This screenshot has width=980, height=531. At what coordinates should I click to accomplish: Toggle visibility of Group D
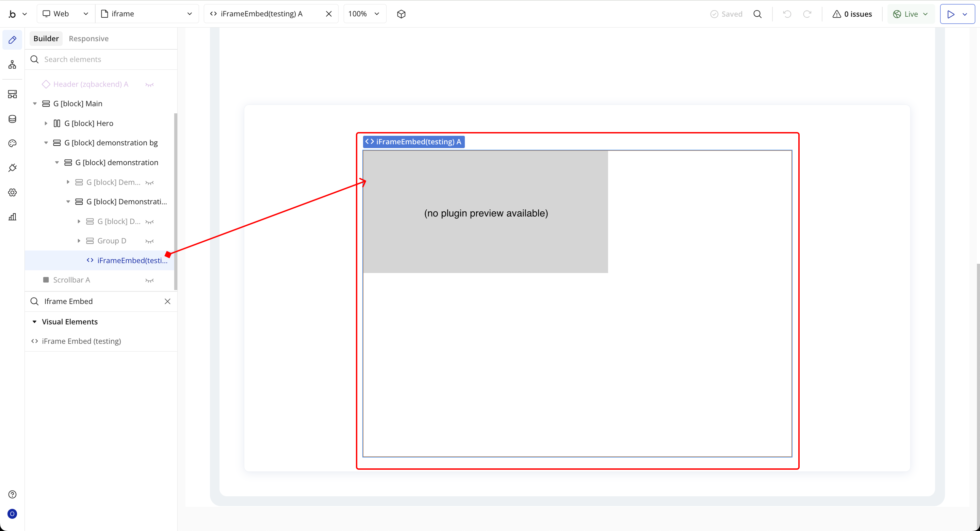149,241
